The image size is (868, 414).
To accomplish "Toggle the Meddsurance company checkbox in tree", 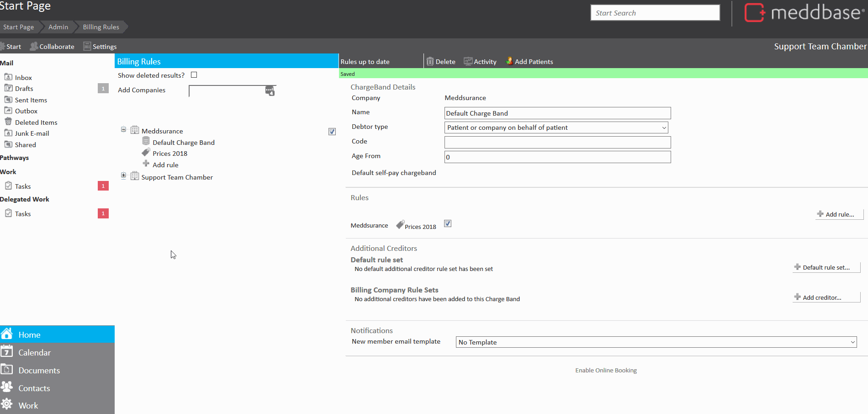I will [x=332, y=132].
